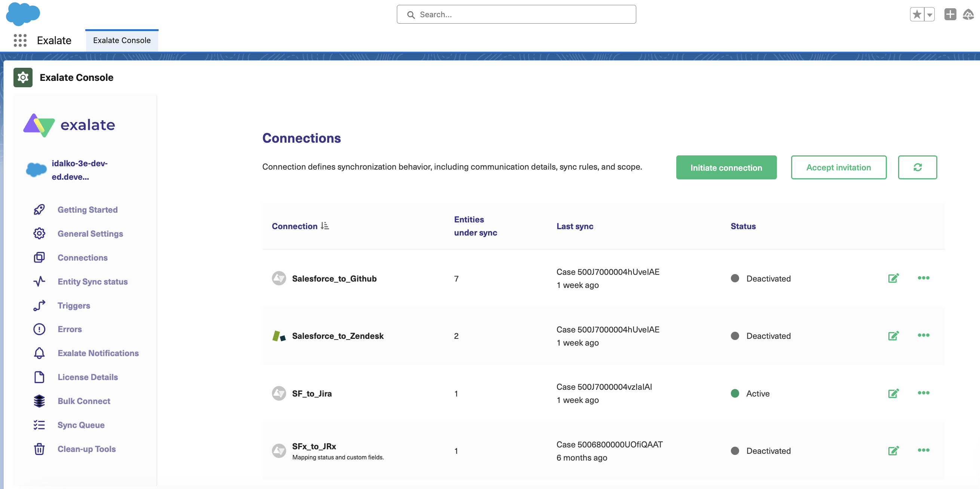The image size is (980, 489).
Task: Click the Sync Queue list icon
Action: tap(39, 425)
